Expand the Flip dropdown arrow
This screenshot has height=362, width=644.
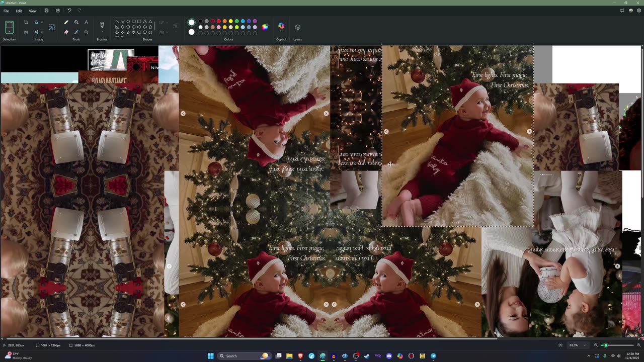42,32
